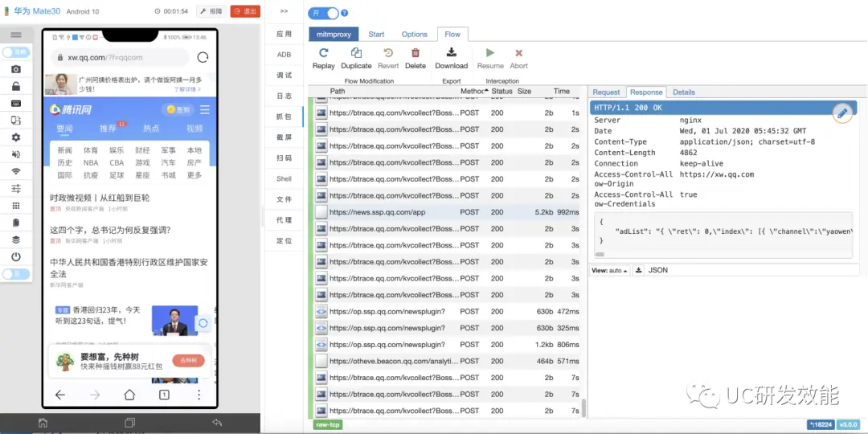Click the flow list vertical scrollbar

point(583,408)
